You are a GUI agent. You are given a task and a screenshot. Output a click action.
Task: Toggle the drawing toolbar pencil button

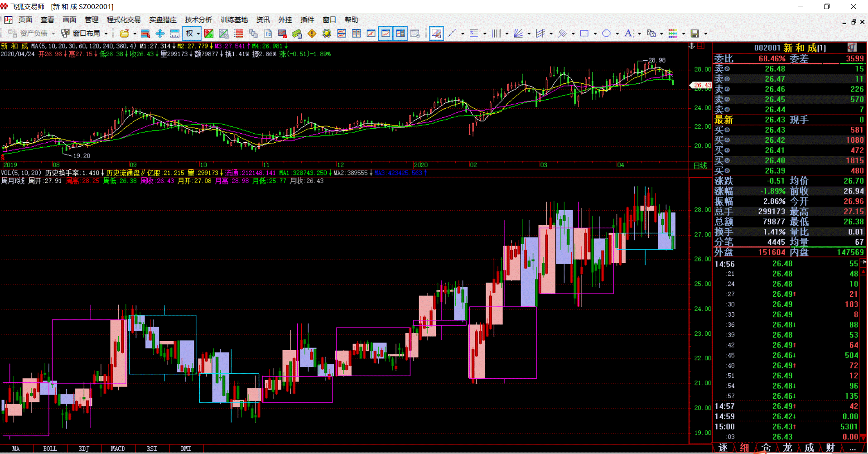coord(436,34)
